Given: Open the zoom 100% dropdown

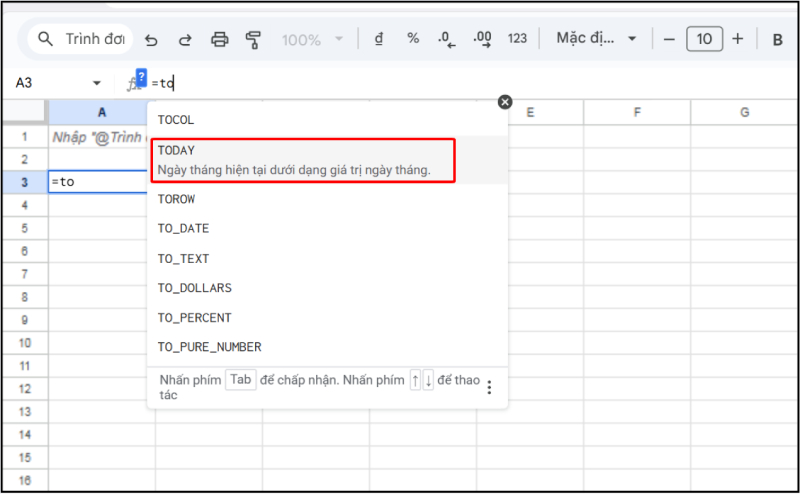Looking at the screenshot, I should click(312, 40).
